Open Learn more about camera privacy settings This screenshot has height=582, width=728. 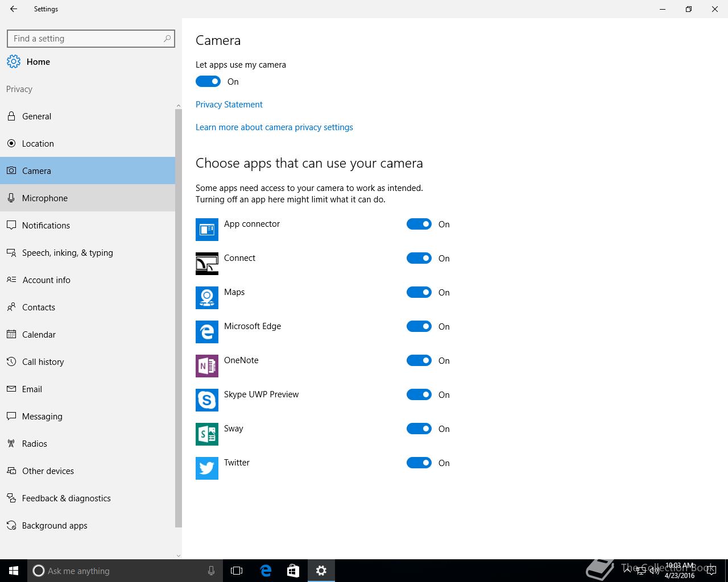click(274, 127)
